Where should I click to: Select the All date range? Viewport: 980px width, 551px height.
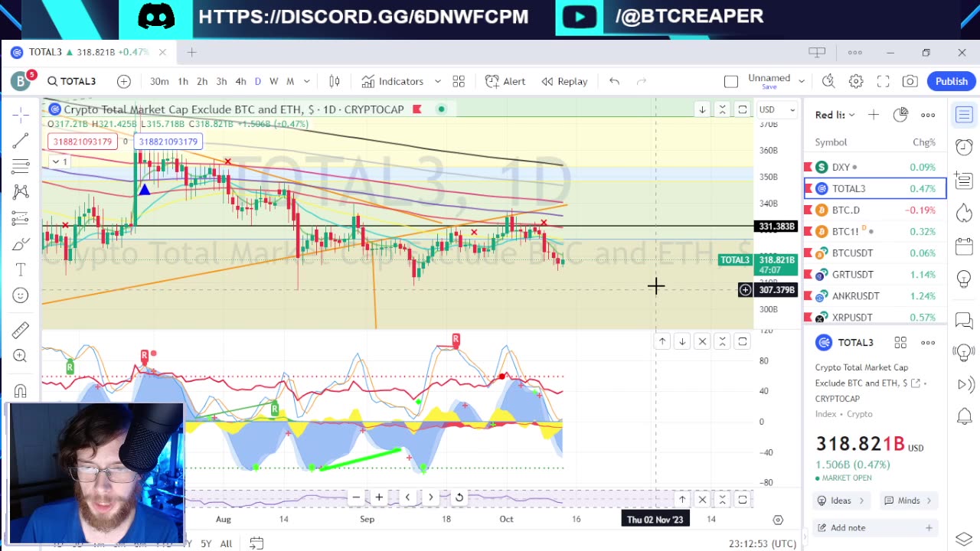coord(226,543)
